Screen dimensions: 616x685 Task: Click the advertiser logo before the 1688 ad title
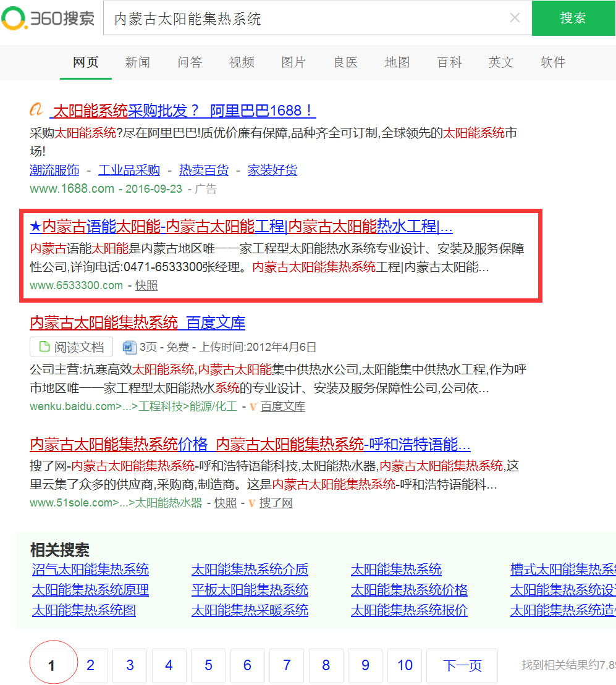pos(36,109)
